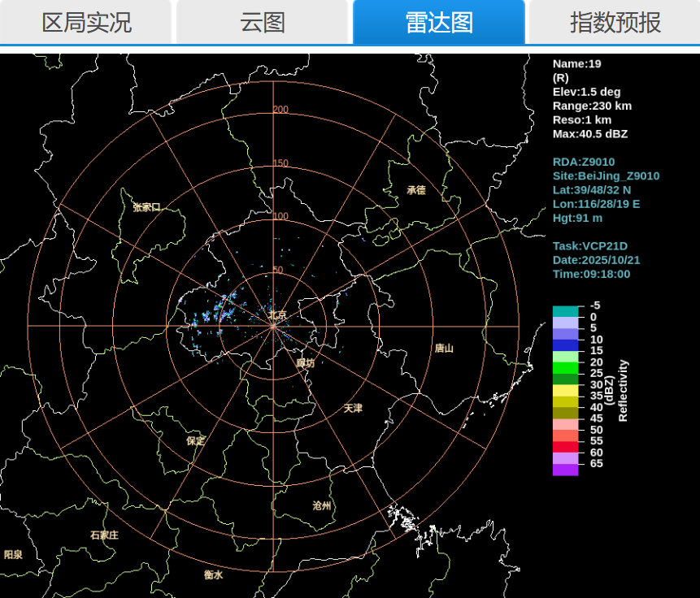Screen dimensions: 700x598
Task: Click the 100 km range ring label
Action: pyautogui.click(x=280, y=216)
